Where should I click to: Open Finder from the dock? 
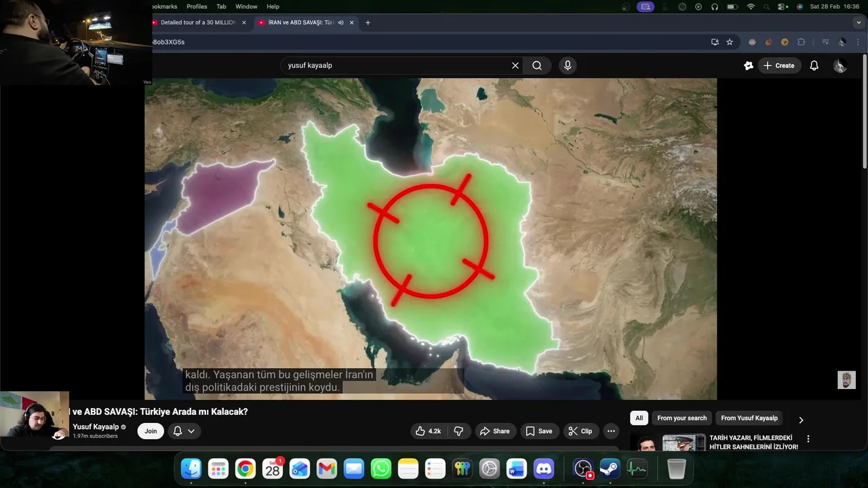[191, 468]
